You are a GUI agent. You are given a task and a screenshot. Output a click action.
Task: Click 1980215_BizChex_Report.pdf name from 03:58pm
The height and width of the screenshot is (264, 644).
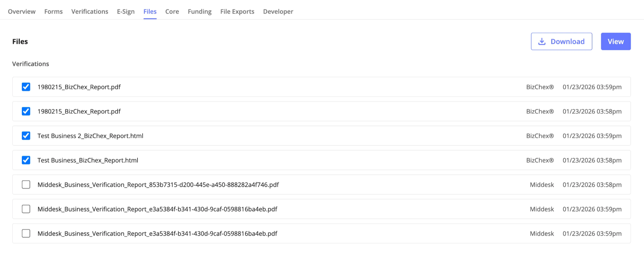click(x=79, y=111)
